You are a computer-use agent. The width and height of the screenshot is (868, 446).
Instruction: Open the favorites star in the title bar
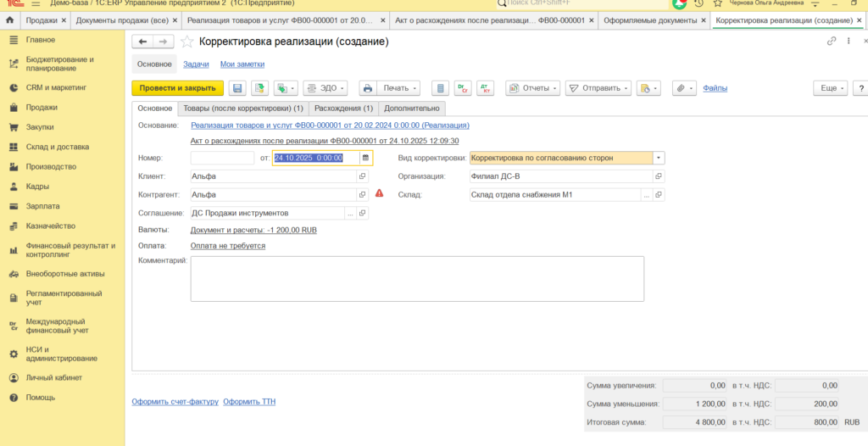coord(718,3)
